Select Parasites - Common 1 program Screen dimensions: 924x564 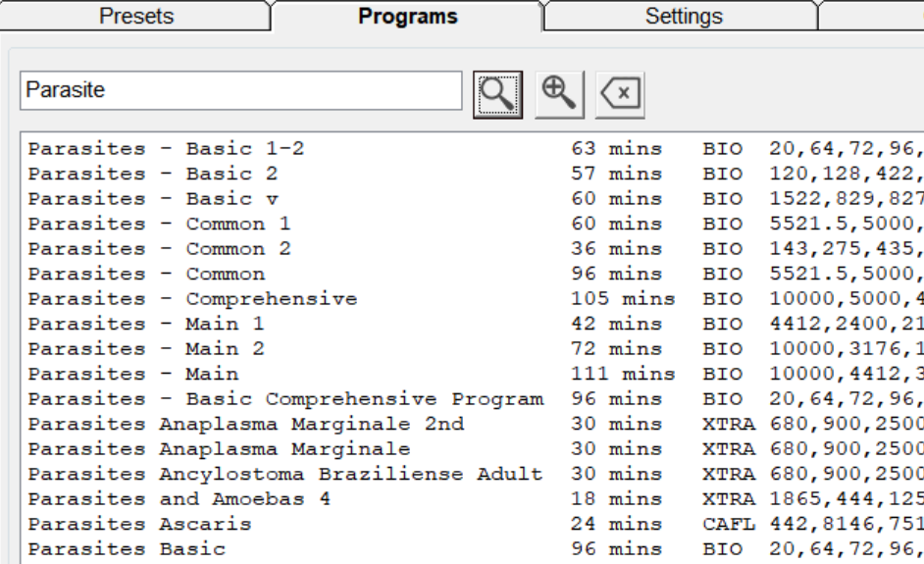(159, 224)
